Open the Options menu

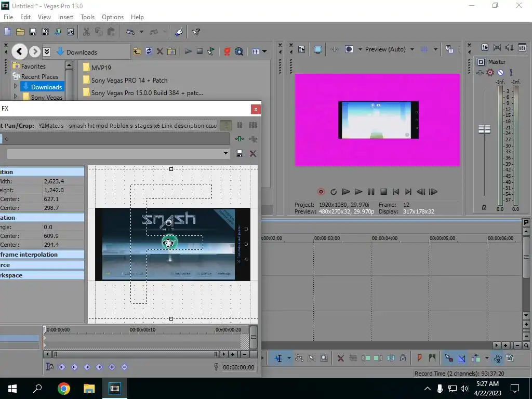pos(113,17)
